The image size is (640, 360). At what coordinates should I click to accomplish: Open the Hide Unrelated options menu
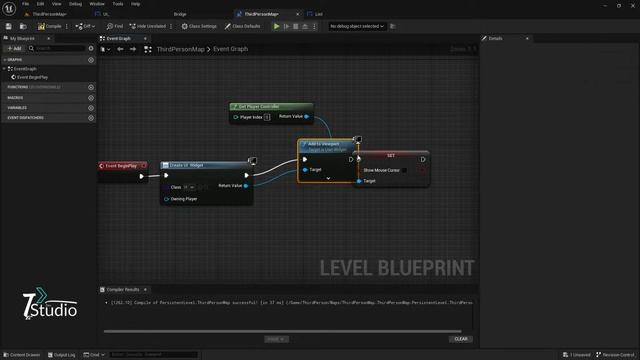pyautogui.click(x=171, y=26)
